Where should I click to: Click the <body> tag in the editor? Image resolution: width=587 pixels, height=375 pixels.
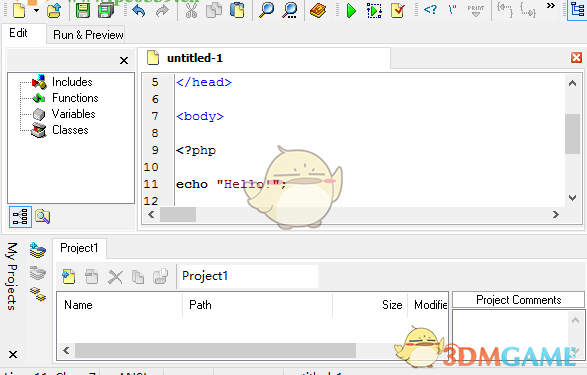pyautogui.click(x=200, y=116)
